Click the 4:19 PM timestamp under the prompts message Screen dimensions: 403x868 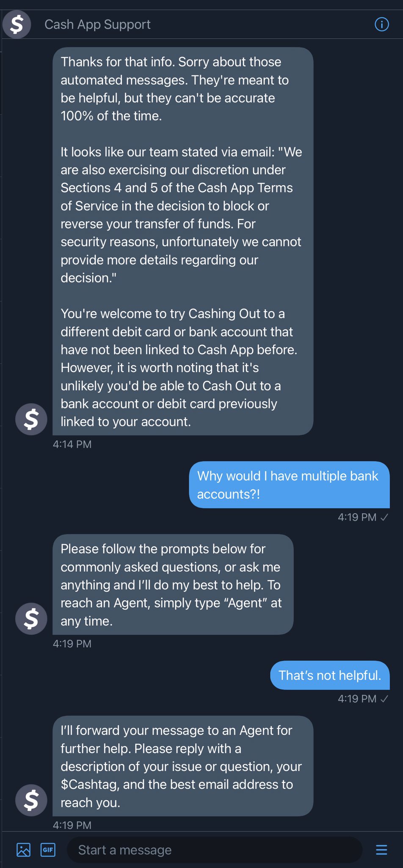click(x=72, y=643)
